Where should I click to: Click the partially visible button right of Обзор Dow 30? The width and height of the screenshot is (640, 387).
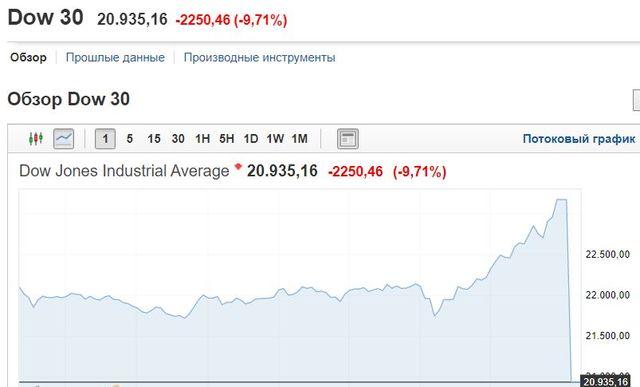coord(636,100)
